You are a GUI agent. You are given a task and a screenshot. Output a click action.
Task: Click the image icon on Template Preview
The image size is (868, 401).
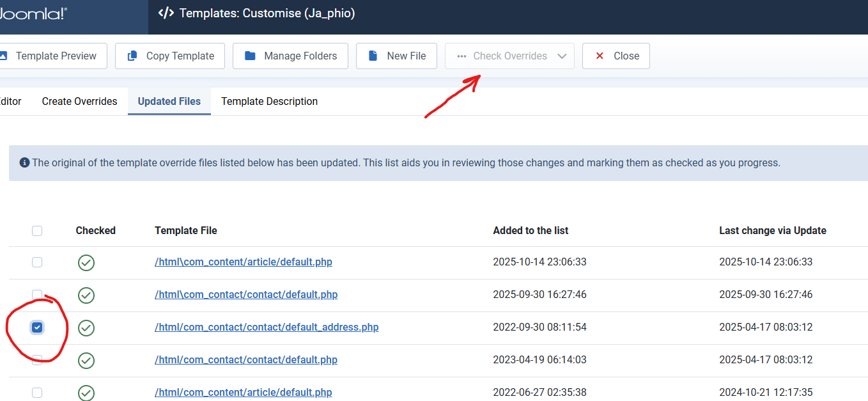(3, 56)
